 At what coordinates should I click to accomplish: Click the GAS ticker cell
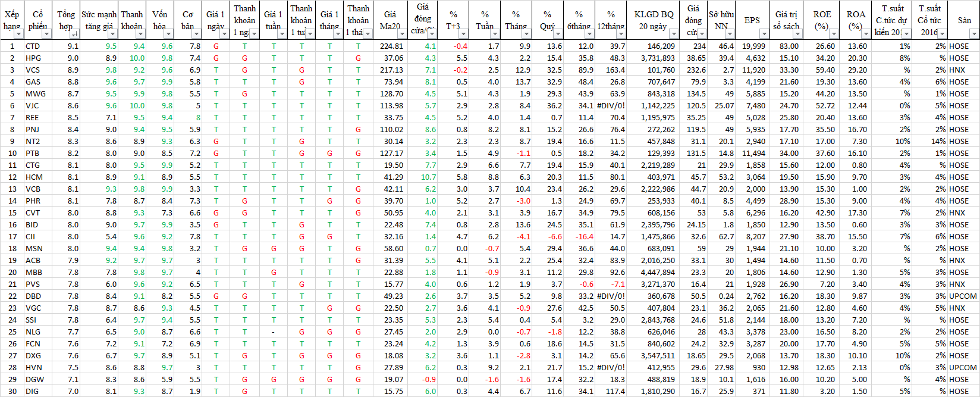39,82
